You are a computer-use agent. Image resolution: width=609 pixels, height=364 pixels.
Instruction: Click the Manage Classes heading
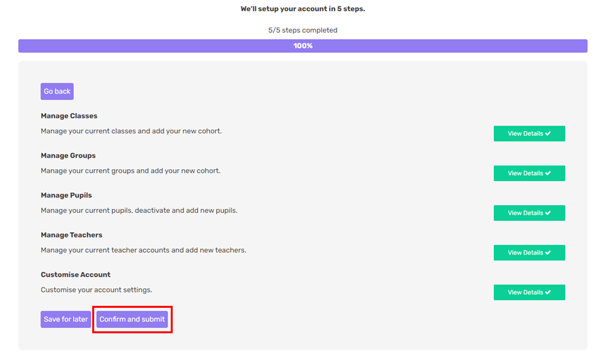tap(69, 116)
